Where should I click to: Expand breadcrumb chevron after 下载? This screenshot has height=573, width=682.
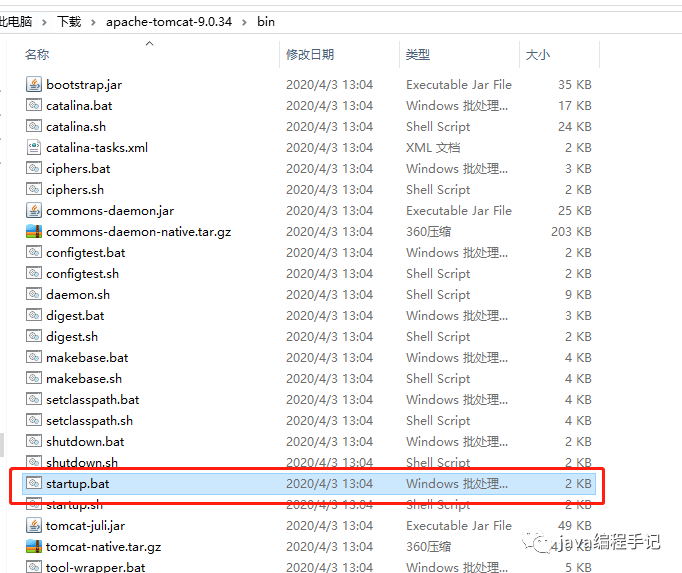[93, 22]
